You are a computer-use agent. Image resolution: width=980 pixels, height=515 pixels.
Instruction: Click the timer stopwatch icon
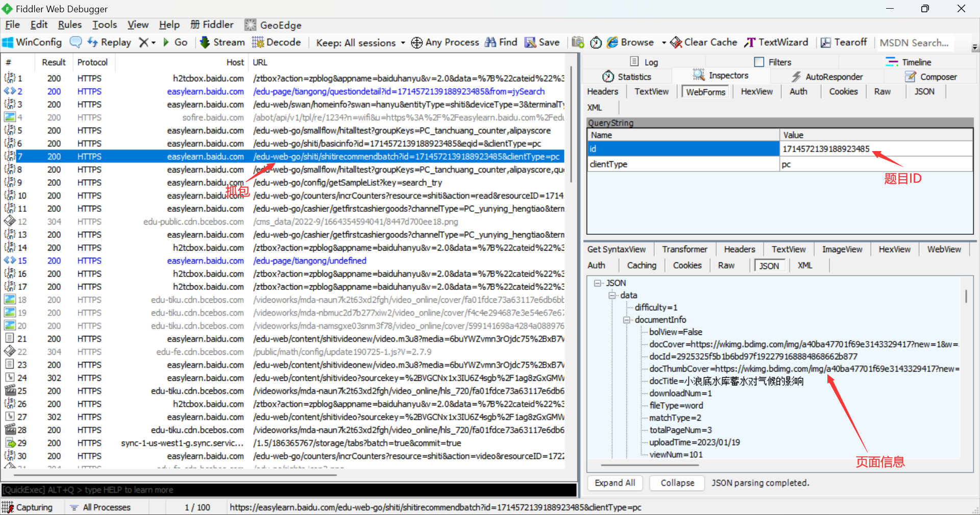click(596, 42)
